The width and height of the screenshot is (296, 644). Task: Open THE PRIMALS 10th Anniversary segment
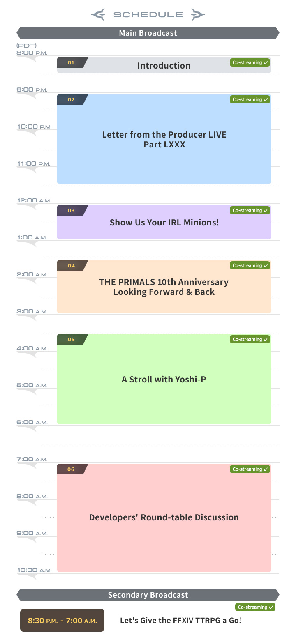[164, 287]
